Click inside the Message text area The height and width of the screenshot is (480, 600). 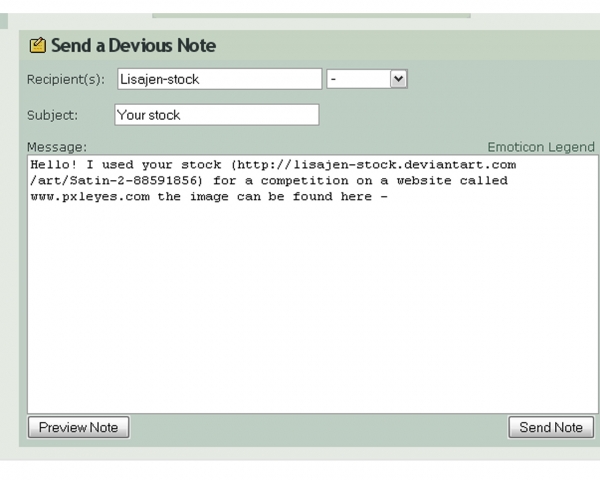point(313,284)
